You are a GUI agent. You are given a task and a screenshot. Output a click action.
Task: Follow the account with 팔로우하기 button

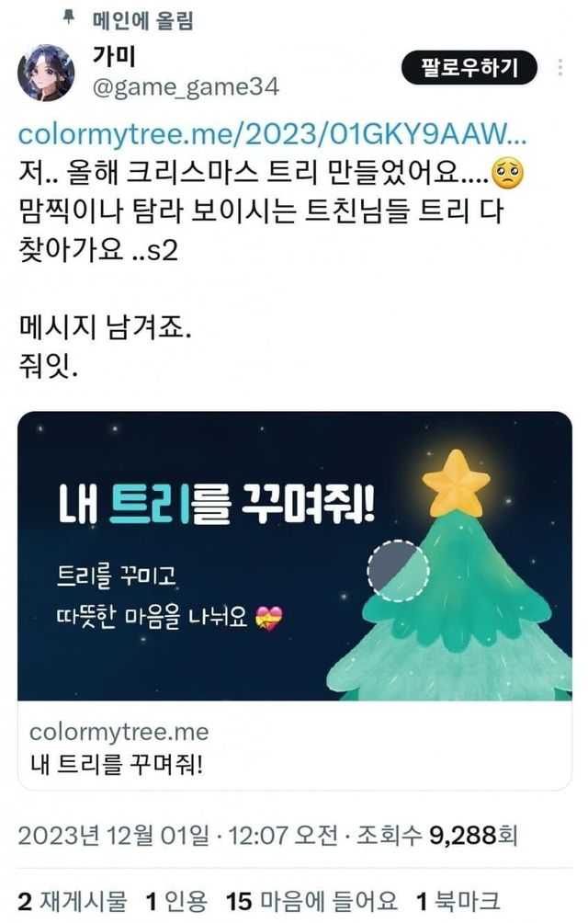coord(469,68)
